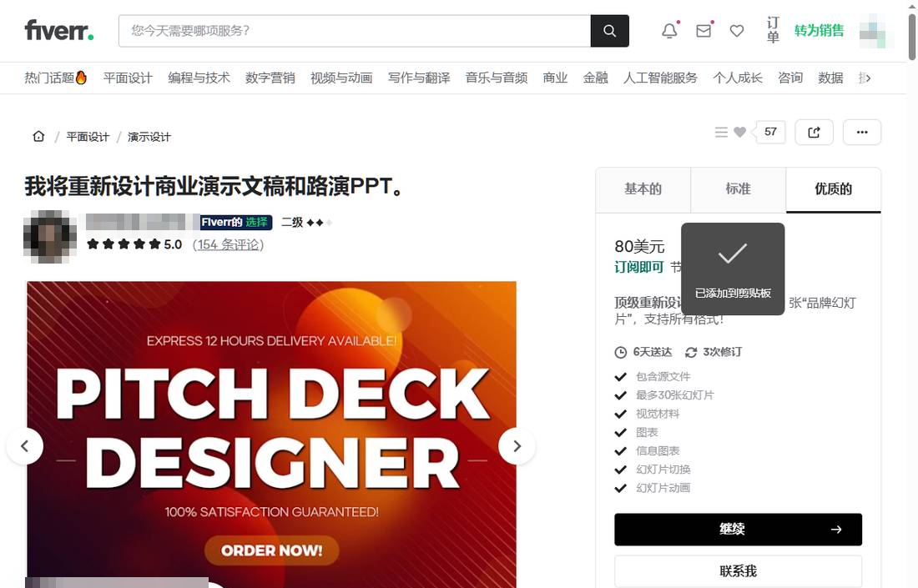Open the 154 条评论 reviews link

(x=229, y=244)
